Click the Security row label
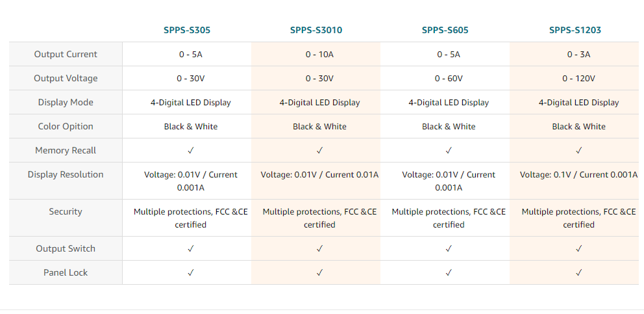The image size is (644, 314). click(66, 211)
